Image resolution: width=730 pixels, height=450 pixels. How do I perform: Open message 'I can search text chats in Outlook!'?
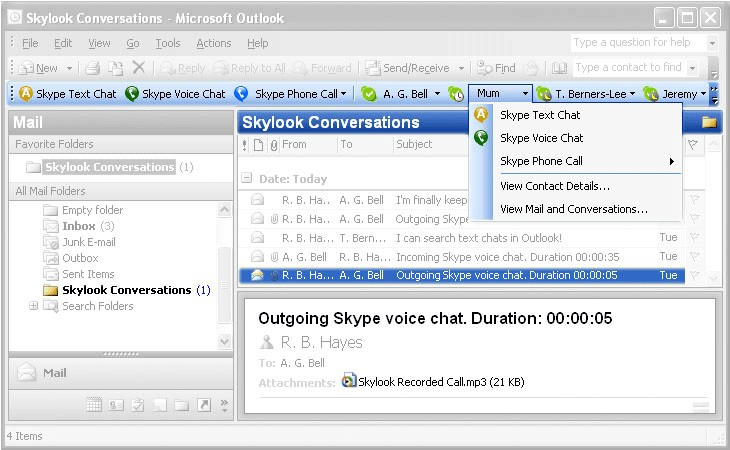pos(462,238)
